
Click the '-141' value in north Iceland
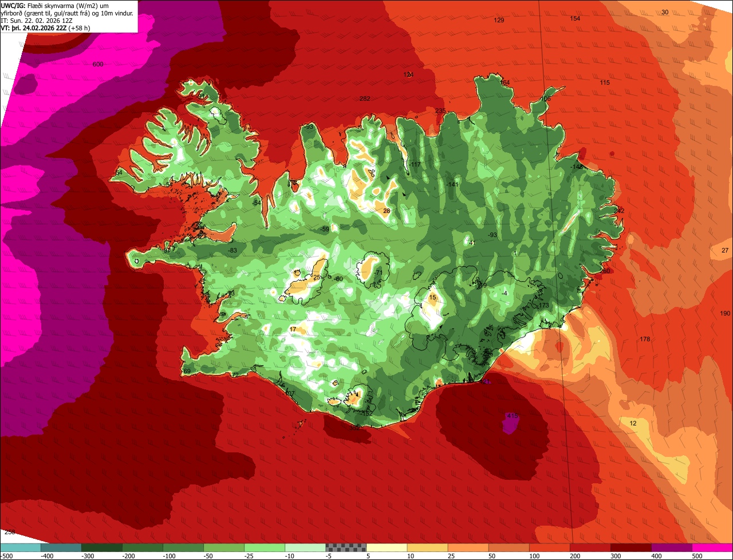click(x=452, y=184)
